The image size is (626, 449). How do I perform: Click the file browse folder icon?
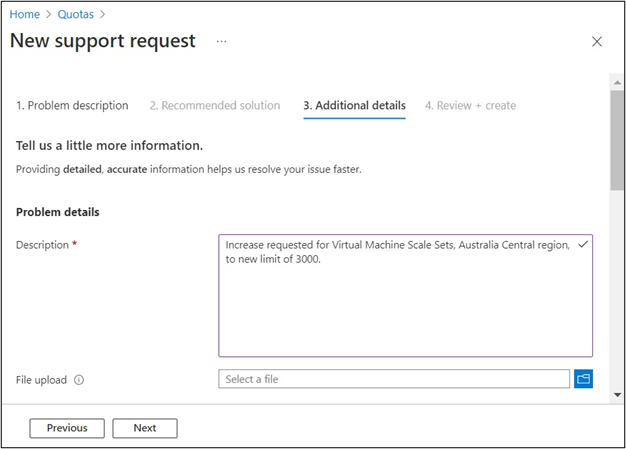[584, 379]
